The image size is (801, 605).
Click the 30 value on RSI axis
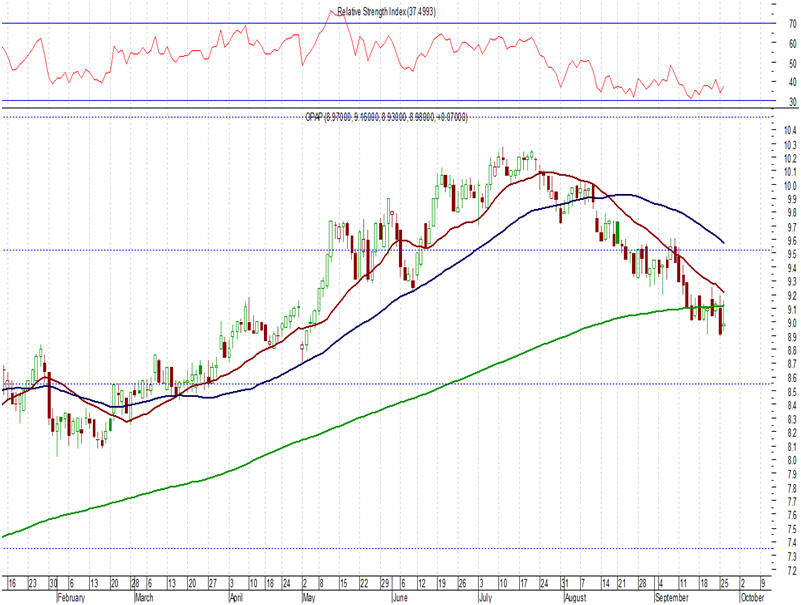click(792, 102)
